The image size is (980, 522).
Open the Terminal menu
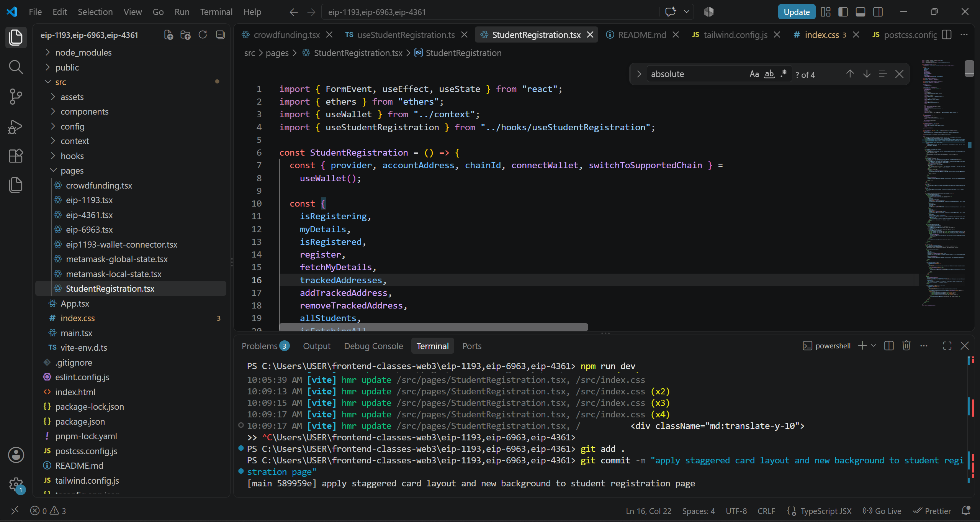[216, 12]
